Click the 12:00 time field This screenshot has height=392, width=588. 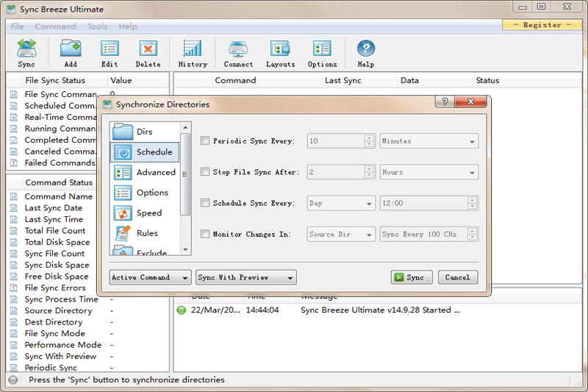[x=424, y=203]
